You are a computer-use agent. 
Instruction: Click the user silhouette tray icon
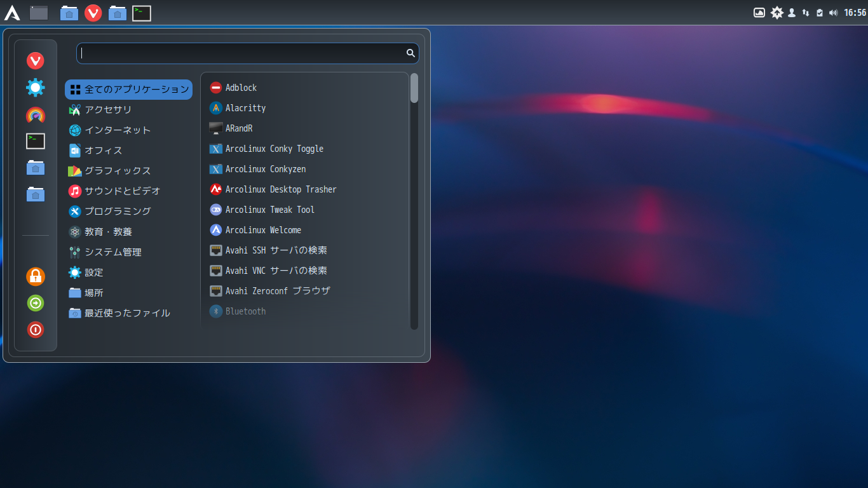(792, 13)
